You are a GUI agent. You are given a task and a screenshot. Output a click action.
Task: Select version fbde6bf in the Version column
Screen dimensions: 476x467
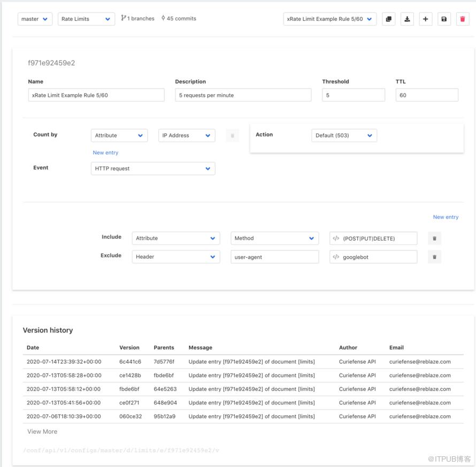(x=129, y=389)
